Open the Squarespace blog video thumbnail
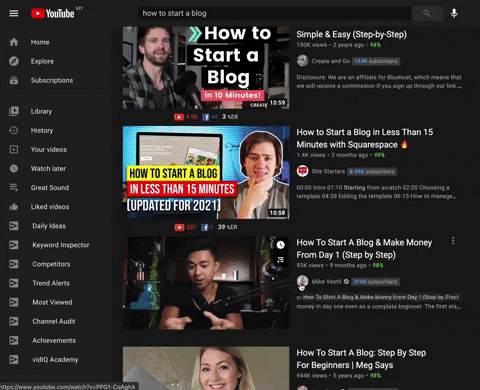Image resolution: width=480 pixels, height=390 pixels. click(206, 172)
